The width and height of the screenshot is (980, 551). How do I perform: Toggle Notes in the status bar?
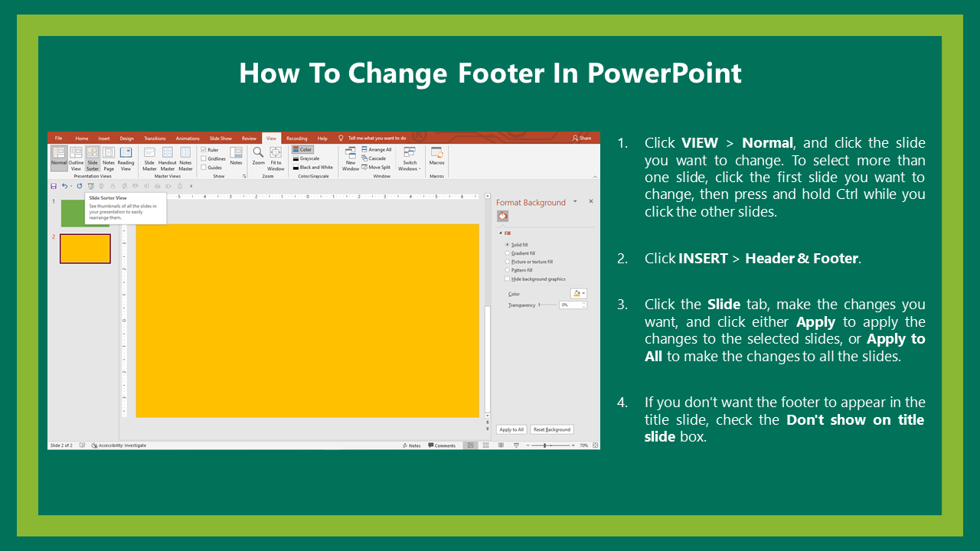[412, 445]
